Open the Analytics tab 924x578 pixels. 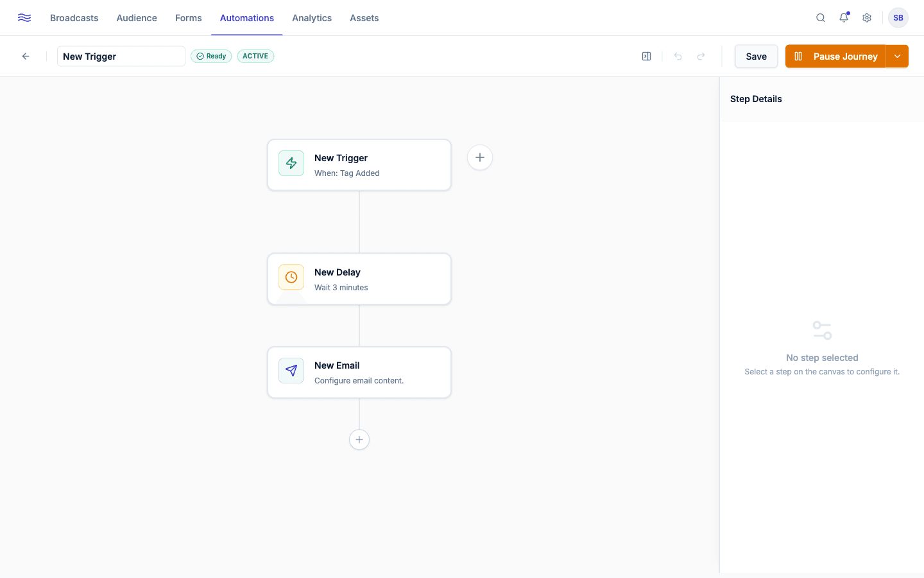(x=312, y=18)
